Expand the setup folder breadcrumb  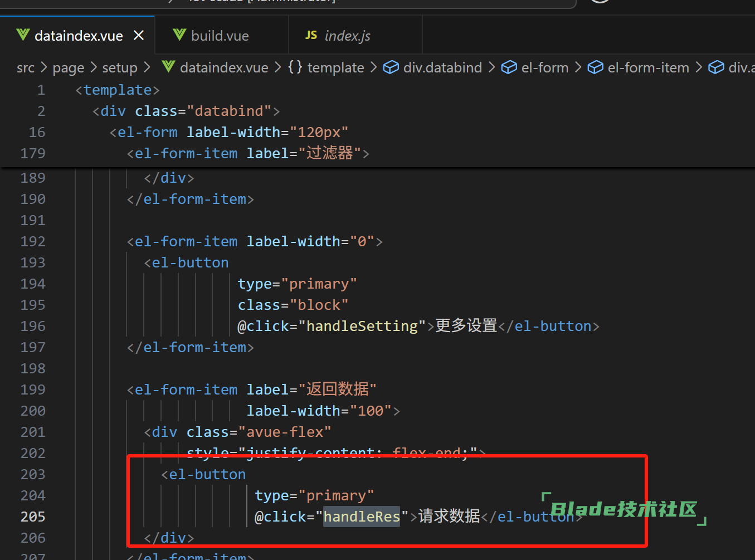click(119, 68)
